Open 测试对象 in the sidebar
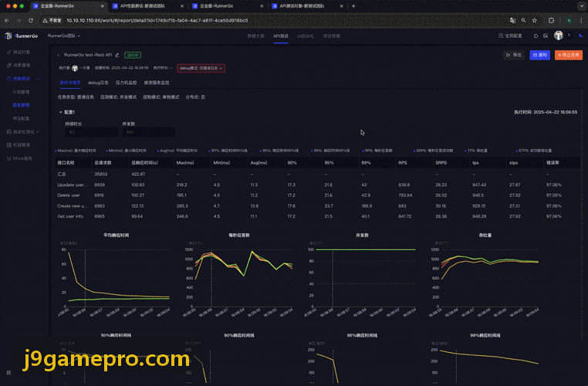Screen dimensions: 588x386 19,52
